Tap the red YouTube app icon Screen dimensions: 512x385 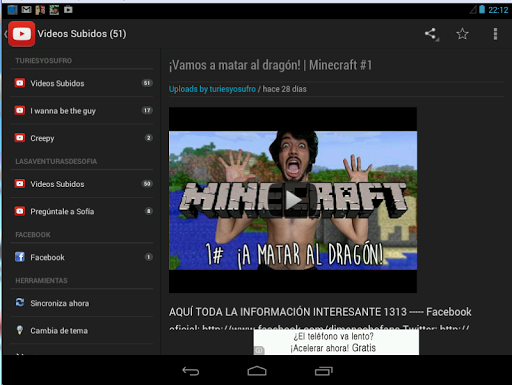point(22,34)
